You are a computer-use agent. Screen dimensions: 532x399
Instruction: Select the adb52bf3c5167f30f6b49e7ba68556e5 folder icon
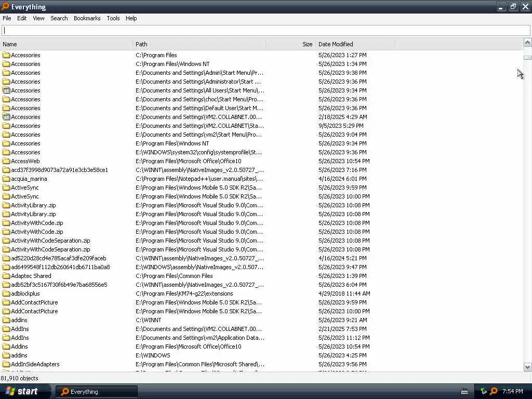pyautogui.click(x=6, y=285)
